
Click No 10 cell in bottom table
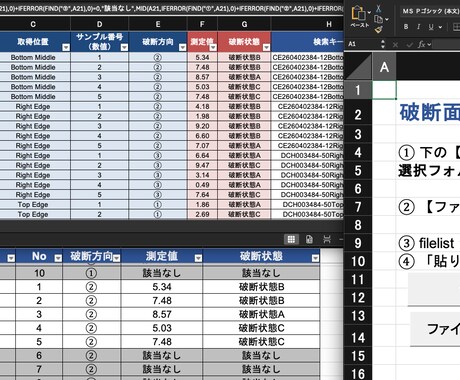point(39,273)
